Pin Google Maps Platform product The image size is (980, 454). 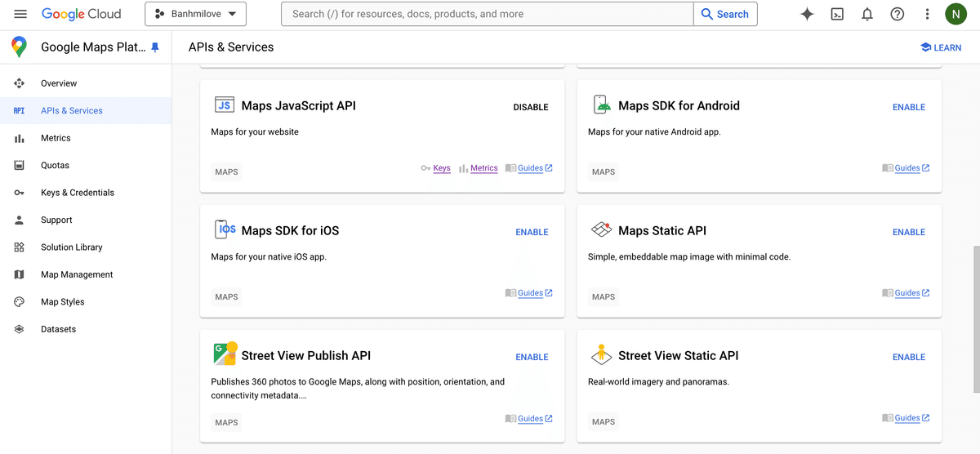(155, 47)
